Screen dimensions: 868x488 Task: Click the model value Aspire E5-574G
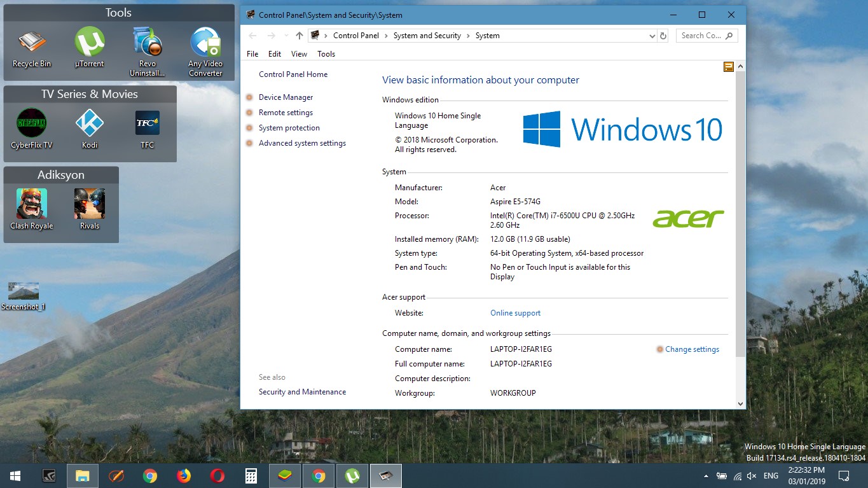click(x=515, y=202)
